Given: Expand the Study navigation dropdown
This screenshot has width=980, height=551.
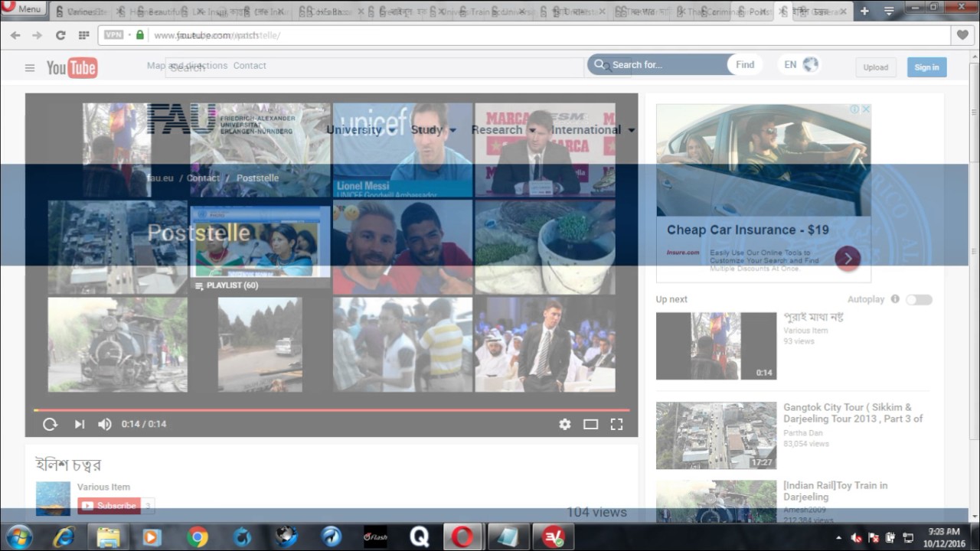Looking at the screenshot, I should click(433, 130).
